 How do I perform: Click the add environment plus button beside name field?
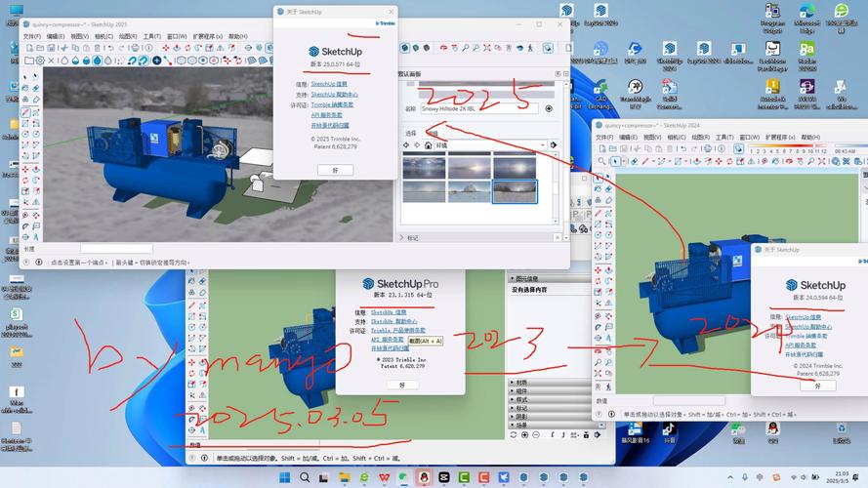(549, 108)
